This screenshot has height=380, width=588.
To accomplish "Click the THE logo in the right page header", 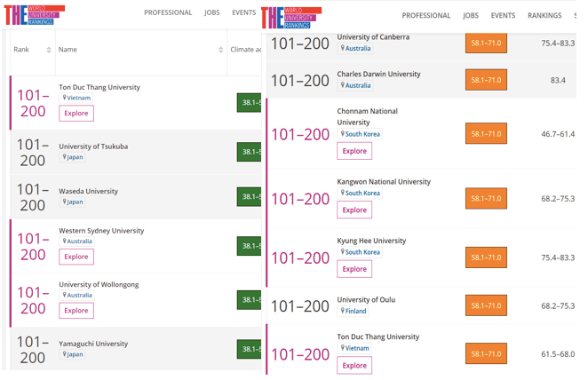I will click(x=291, y=17).
